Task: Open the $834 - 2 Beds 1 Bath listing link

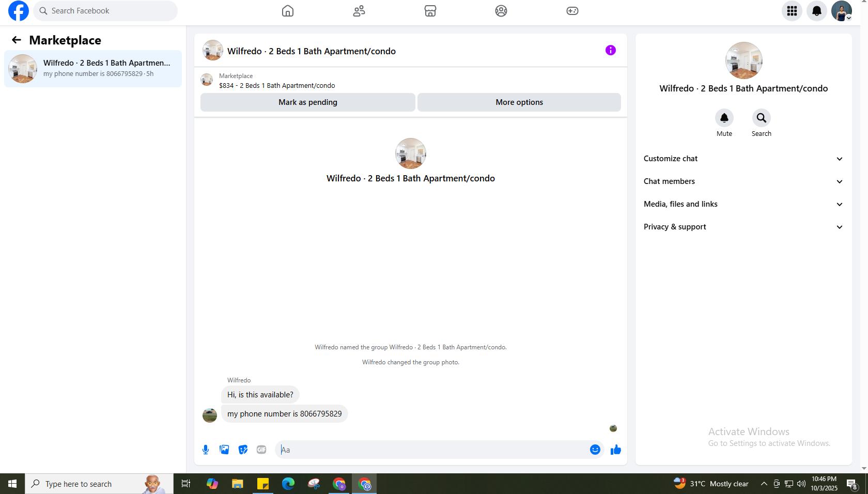Action: 277,86
